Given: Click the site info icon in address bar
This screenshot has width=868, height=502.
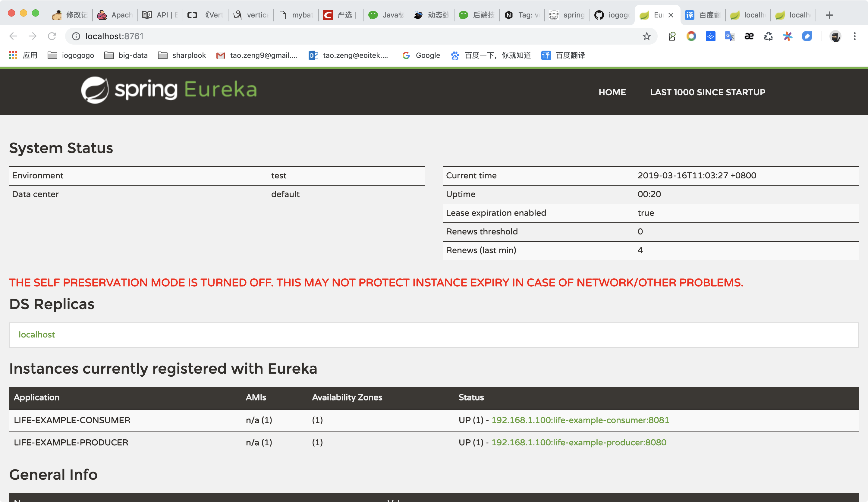Looking at the screenshot, I should click(x=76, y=36).
